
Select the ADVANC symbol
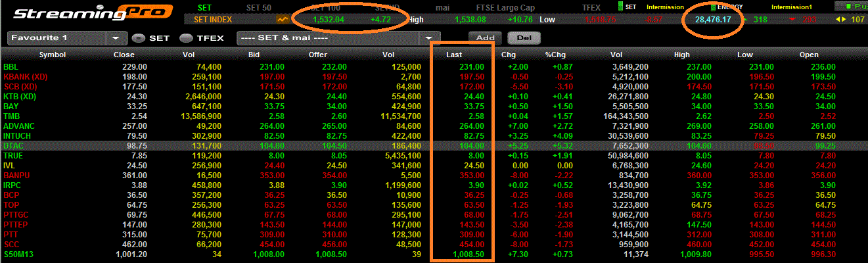tap(19, 126)
